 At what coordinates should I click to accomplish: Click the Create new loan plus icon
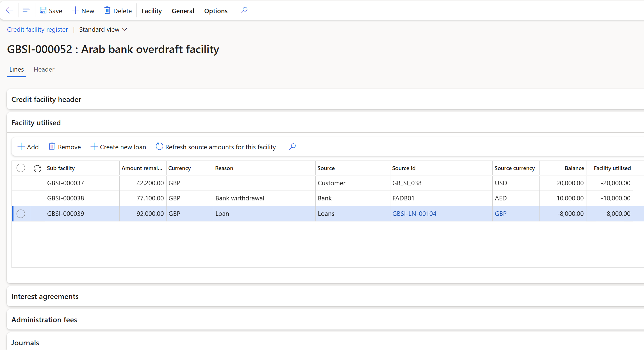(94, 147)
